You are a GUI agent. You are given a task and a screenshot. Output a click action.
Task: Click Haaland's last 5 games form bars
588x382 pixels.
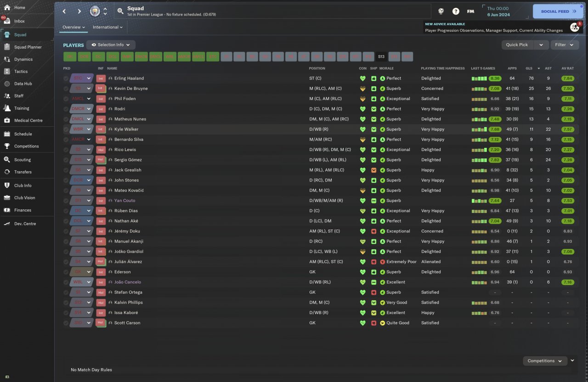479,79
